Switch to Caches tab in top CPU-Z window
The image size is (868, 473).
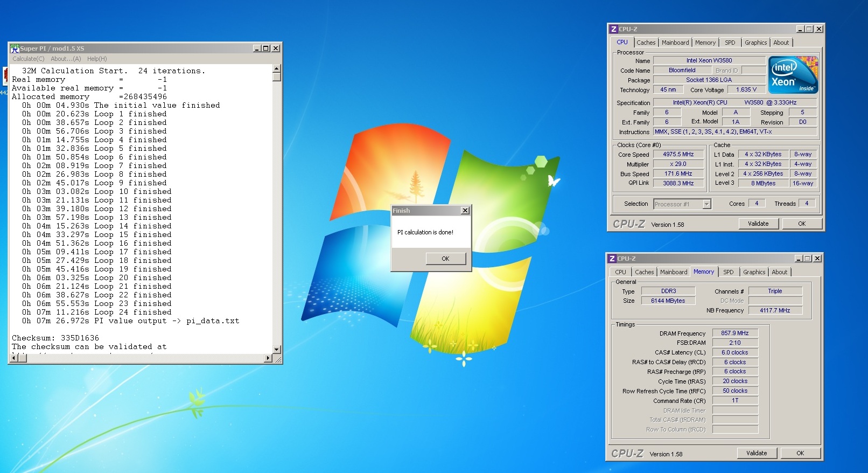point(646,43)
